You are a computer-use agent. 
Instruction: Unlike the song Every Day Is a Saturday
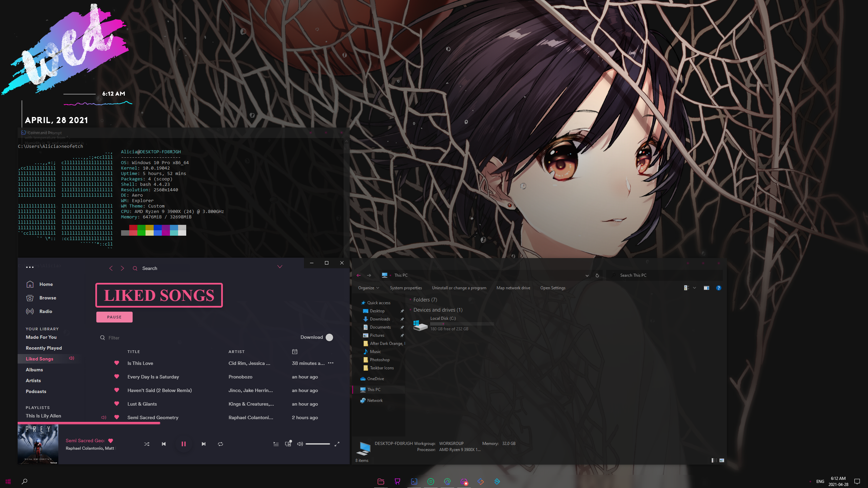(x=117, y=376)
